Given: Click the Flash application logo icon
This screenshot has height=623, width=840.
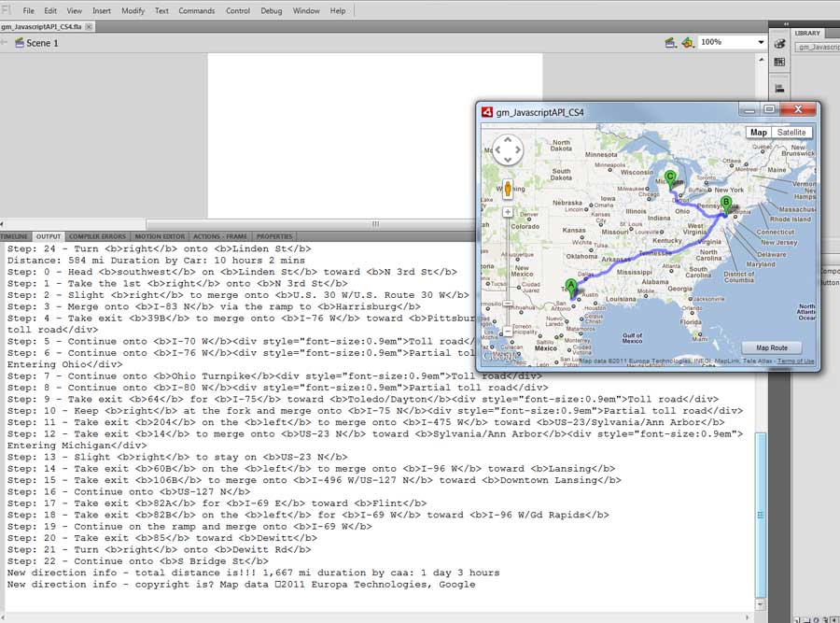Looking at the screenshot, I should coord(6,9).
